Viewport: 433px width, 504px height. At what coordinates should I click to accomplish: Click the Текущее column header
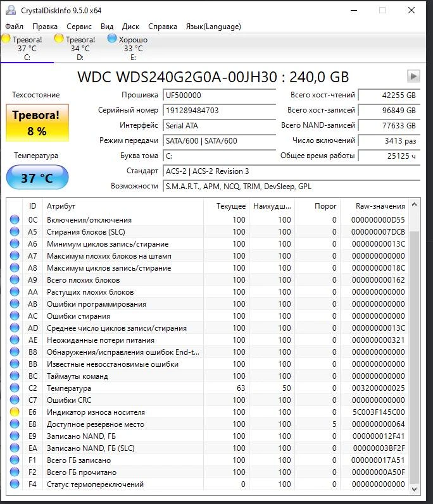(x=226, y=206)
